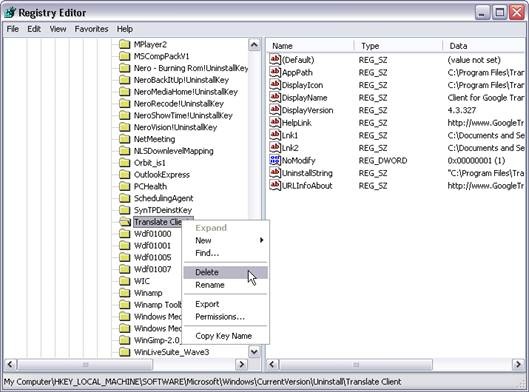
Task: Open the View menu
Action: click(x=58, y=29)
